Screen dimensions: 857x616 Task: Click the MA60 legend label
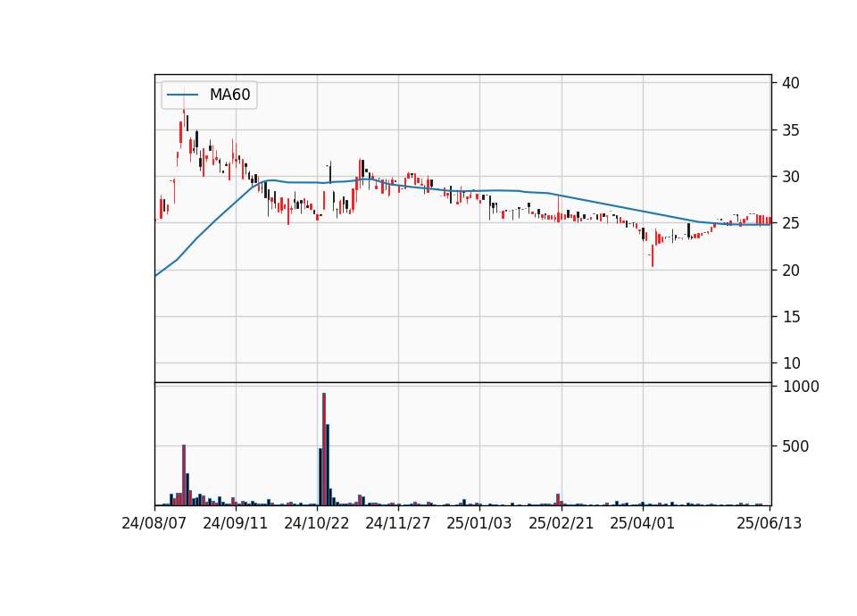point(229,95)
